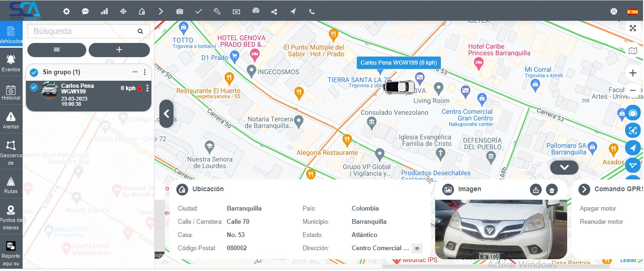The image size is (644, 271).
Task: Click Reanudar motor command
Action: tap(601, 222)
